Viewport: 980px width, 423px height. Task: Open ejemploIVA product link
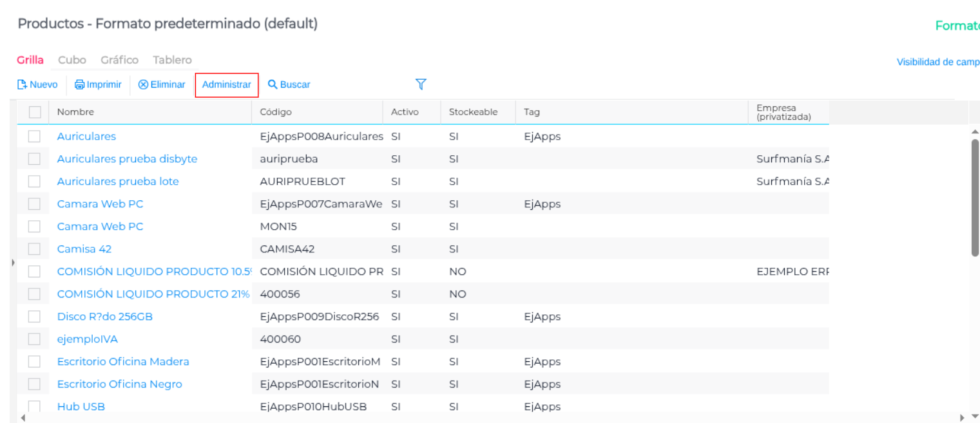click(x=88, y=339)
